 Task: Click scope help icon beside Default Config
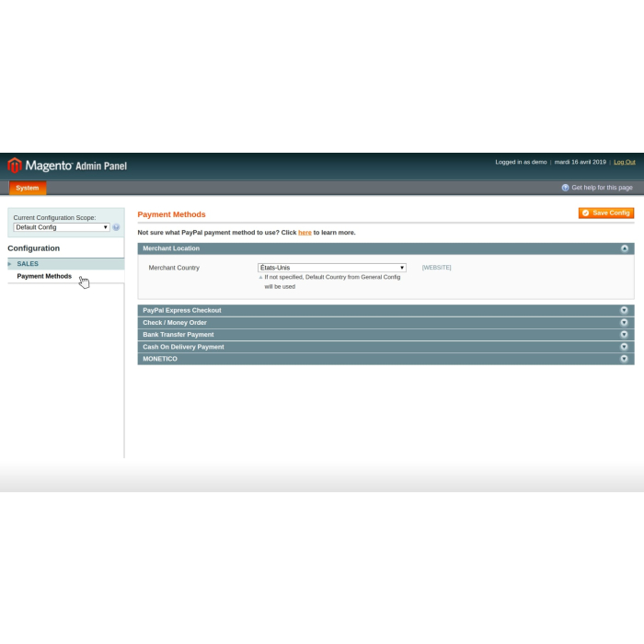click(116, 227)
